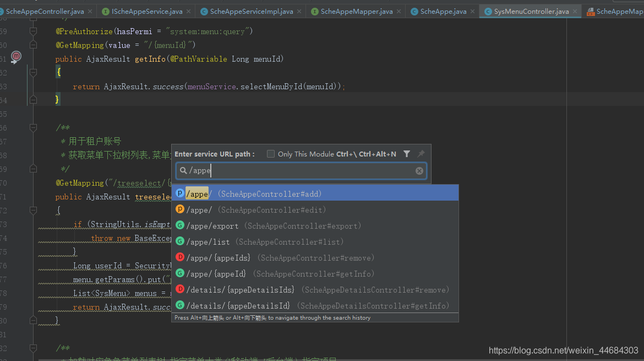Collapse the treeselect method body fold
Image resolution: width=644 pixels, height=361 pixels.
pos(33,211)
